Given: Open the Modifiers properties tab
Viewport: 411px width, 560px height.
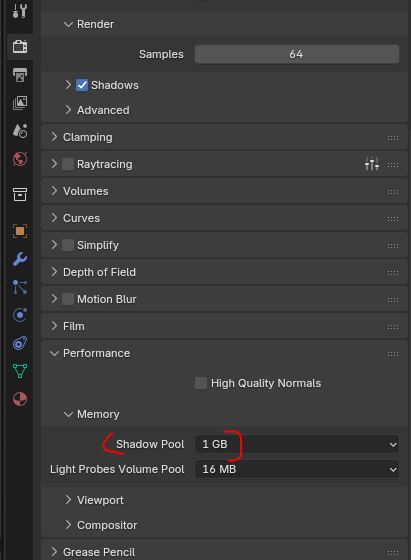Looking at the screenshot, I should pos(20,259).
